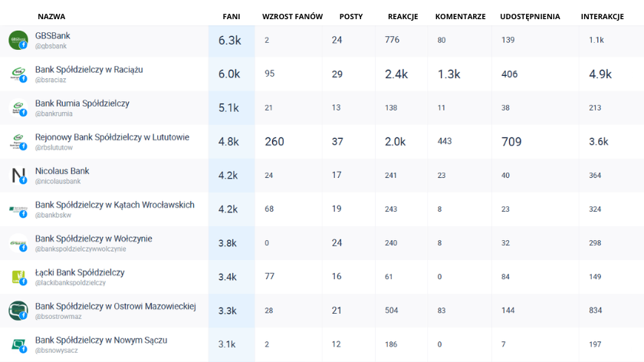Click Bank Rumia Spółdzielczy logo icon
Screen dimensions: 644x362
(x=18, y=107)
